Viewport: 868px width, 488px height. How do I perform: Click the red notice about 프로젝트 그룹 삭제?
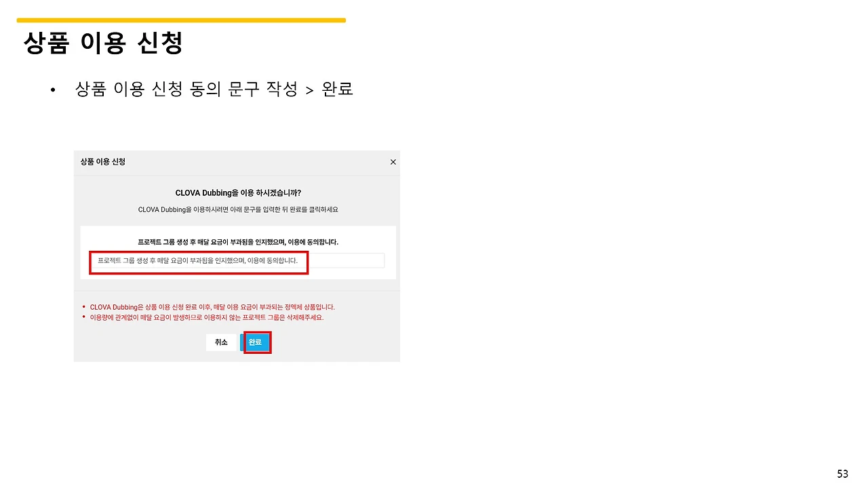(x=207, y=317)
